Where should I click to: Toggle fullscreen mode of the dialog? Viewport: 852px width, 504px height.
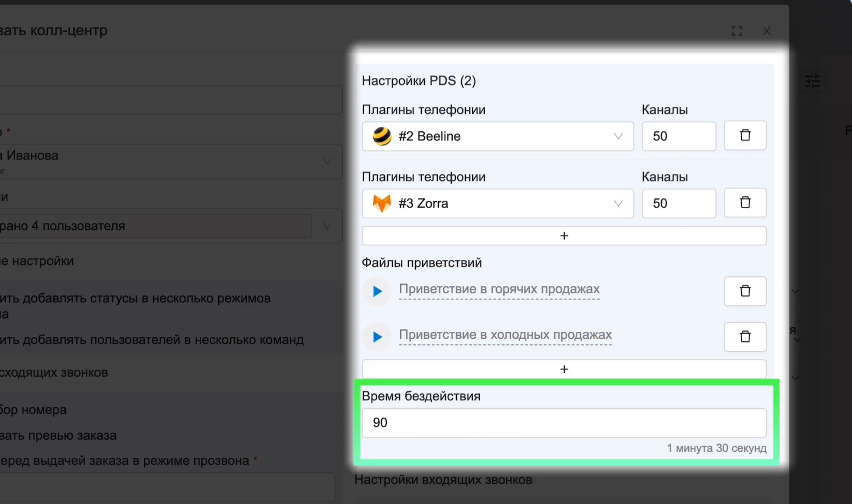pyautogui.click(x=737, y=31)
